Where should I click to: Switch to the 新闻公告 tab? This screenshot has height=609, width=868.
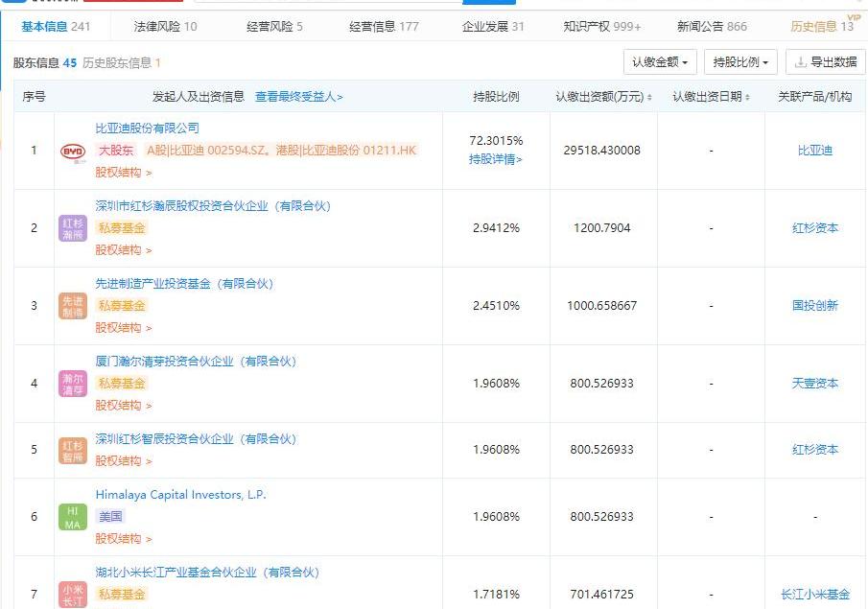pyautogui.click(x=712, y=26)
